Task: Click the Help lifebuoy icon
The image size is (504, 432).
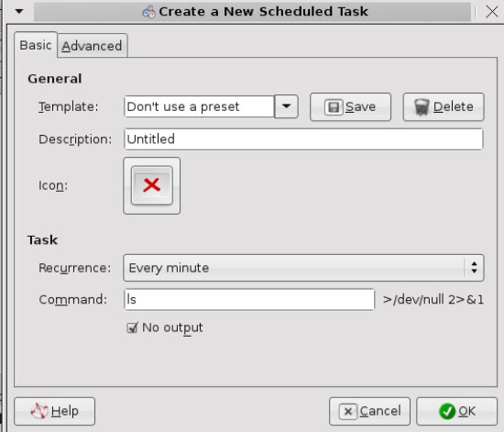Action: point(39,411)
